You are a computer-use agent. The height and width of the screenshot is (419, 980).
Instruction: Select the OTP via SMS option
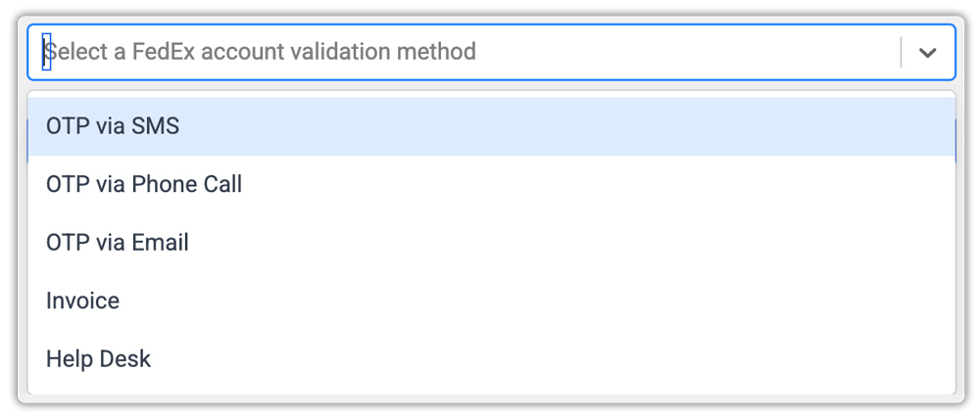113,126
